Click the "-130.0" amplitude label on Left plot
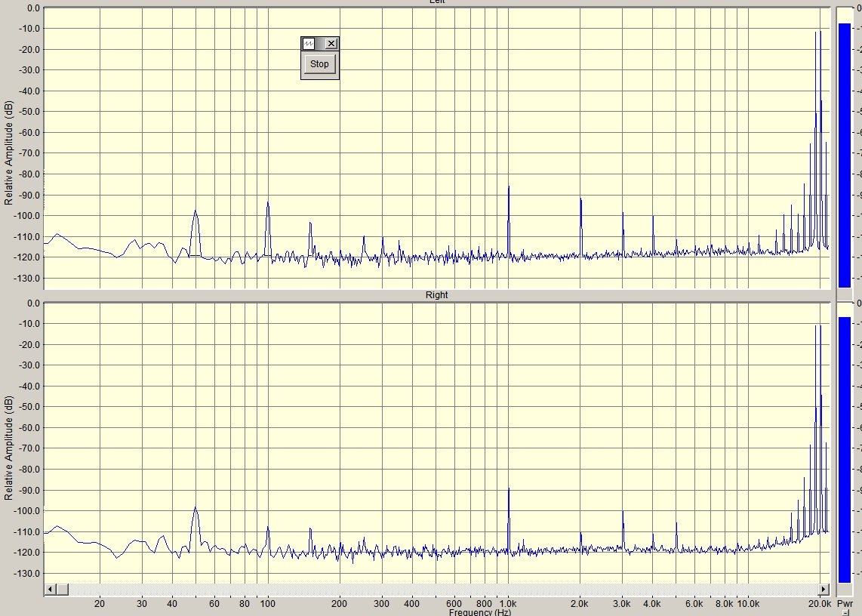This screenshot has width=862, height=616. [28, 279]
